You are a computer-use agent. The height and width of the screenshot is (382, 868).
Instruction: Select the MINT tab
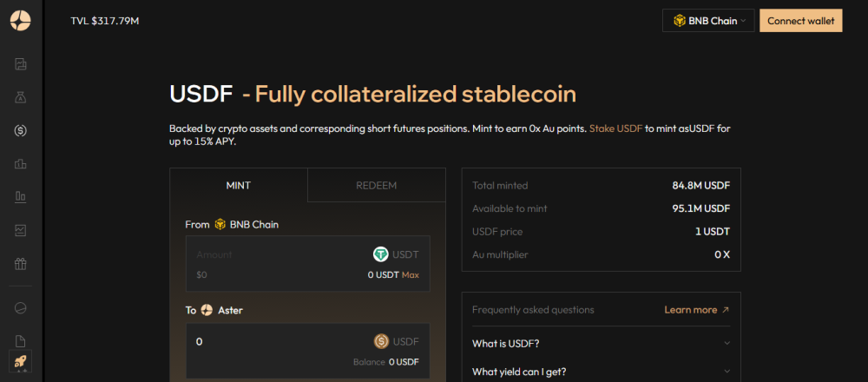[239, 186]
